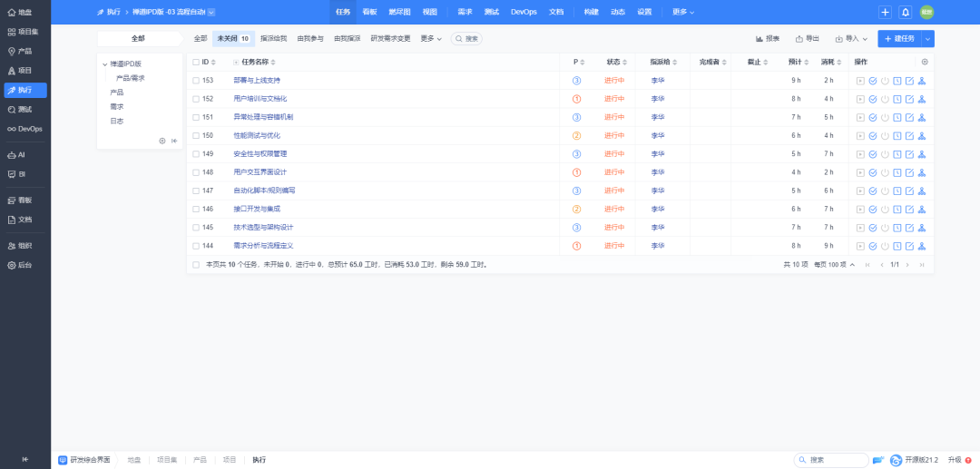Check the checkbox for task 153
The width and height of the screenshot is (980, 469).
coord(196,81)
